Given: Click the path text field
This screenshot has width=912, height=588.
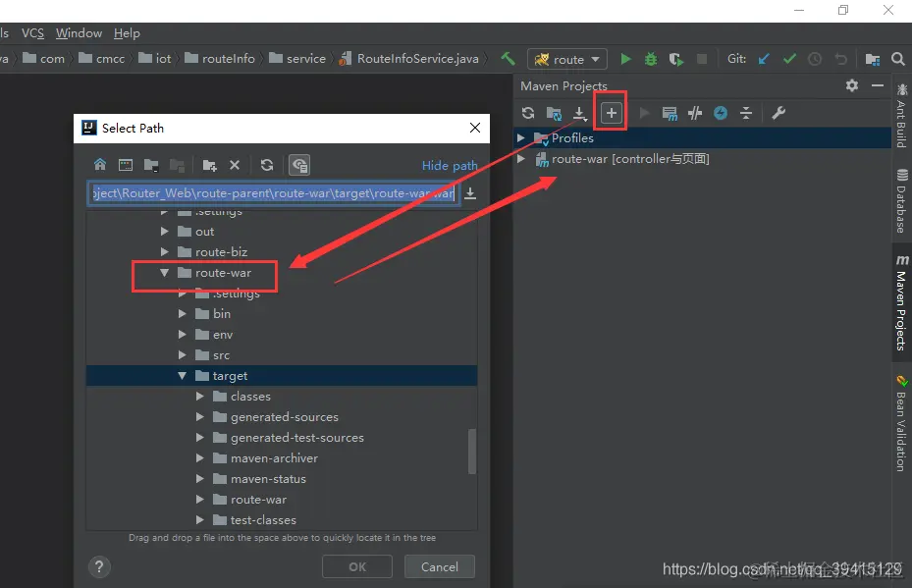Looking at the screenshot, I should (x=273, y=193).
